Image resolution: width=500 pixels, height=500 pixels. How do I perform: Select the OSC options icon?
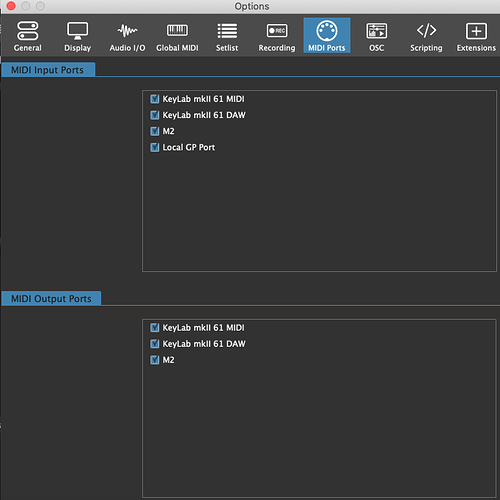(377, 31)
